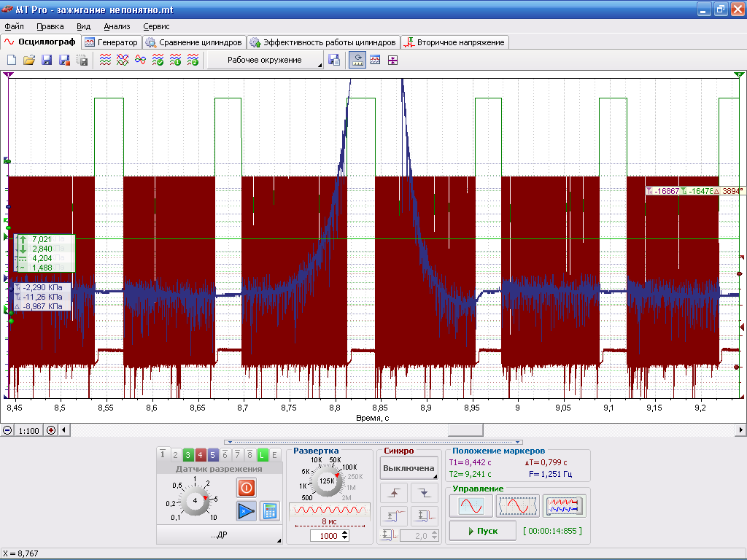Screen dimensions: 747x560
Task: Collapse the control panel via dotted bar
Action: coord(373,442)
